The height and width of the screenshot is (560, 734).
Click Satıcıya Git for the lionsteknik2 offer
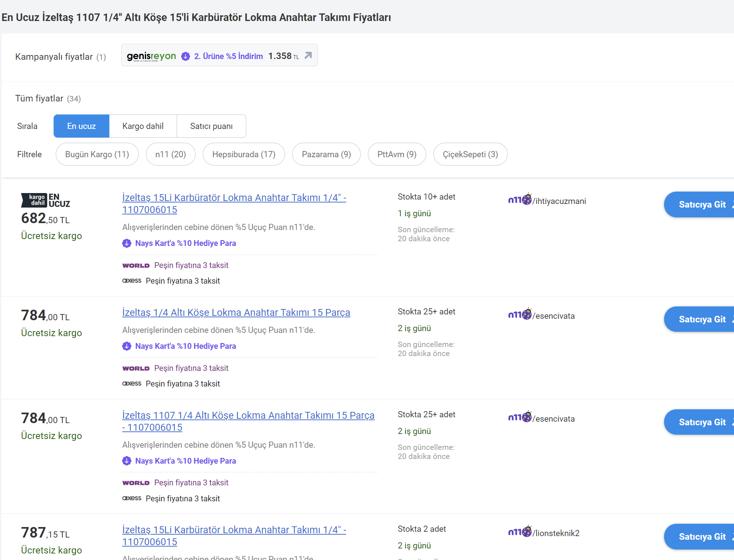[699, 537]
